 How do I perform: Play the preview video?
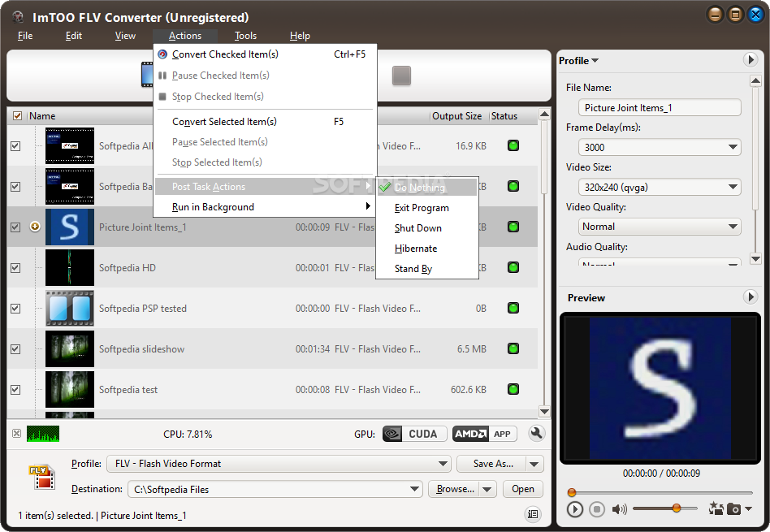click(x=574, y=509)
